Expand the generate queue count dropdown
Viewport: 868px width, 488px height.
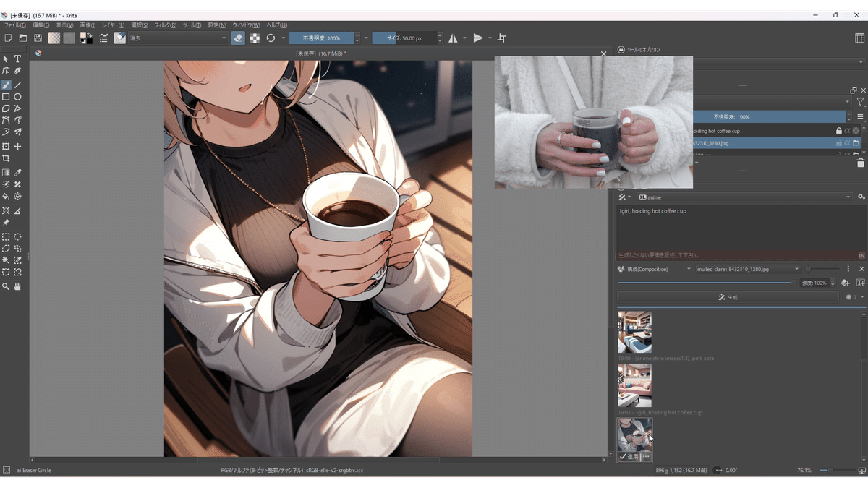point(854,297)
